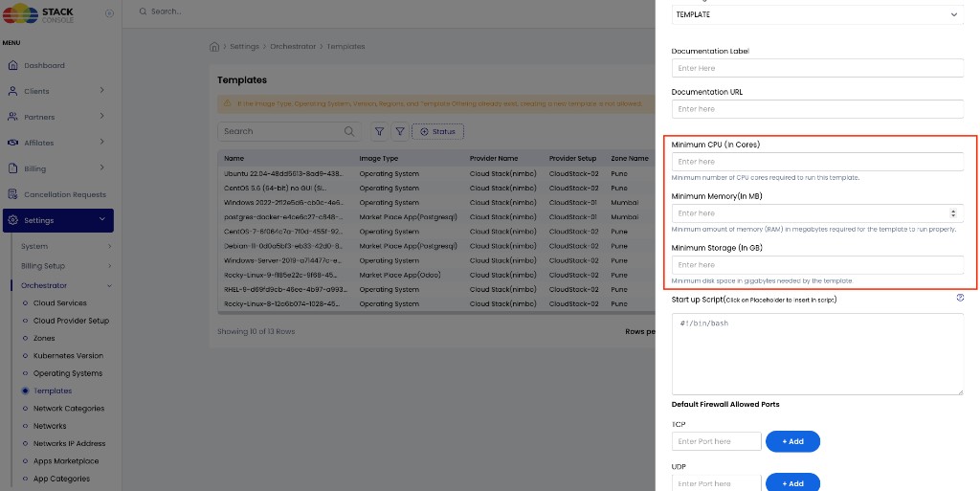Click the Start up Script help icon
The width and height of the screenshot is (980, 491).
960,298
